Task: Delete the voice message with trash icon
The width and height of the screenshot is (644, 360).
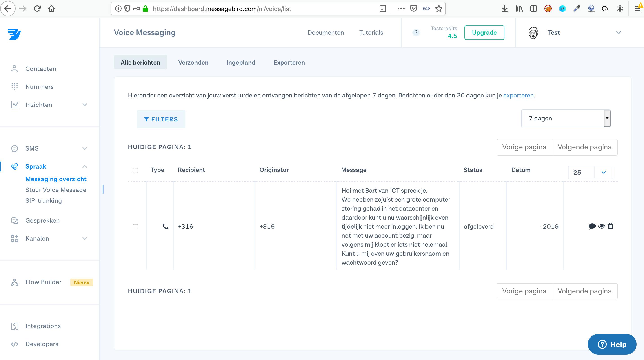Action: 610,226
